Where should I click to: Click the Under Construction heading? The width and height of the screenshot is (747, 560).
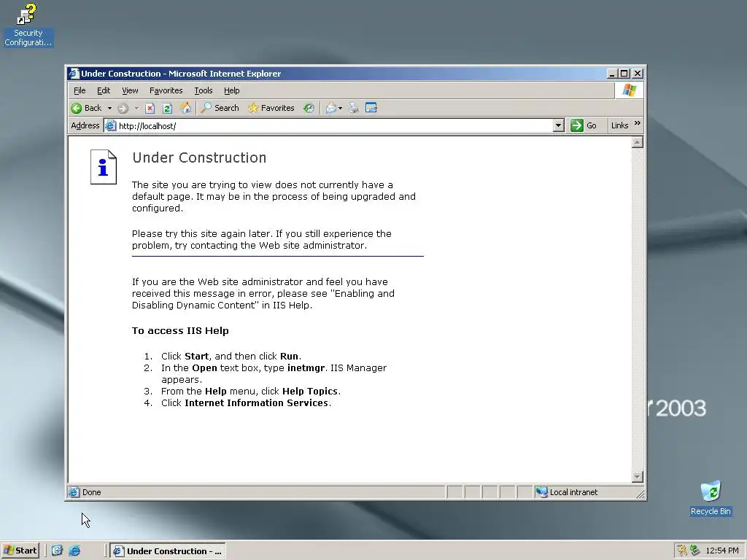199,157
